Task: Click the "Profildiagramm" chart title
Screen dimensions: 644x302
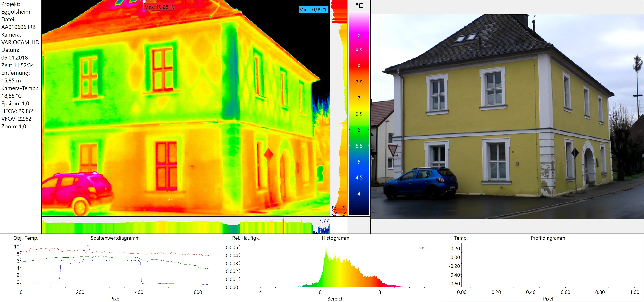Action: coord(548,238)
